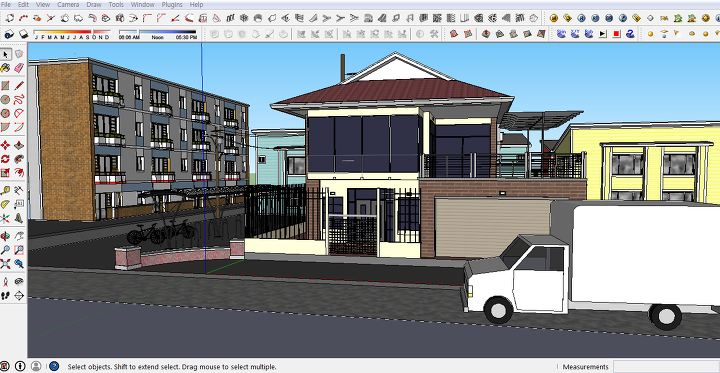Click the Measurements input box
Image resolution: width=720 pixels, height=373 pixels.
pos(666,367)
